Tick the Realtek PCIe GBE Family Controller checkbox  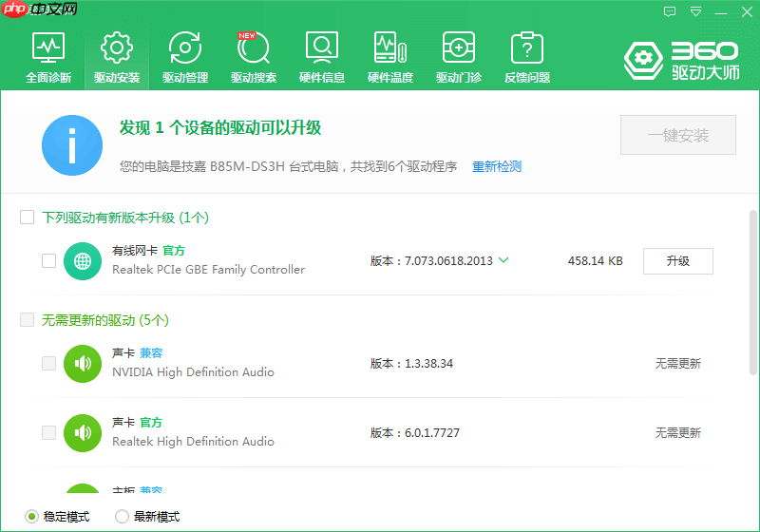click(49, 260)
